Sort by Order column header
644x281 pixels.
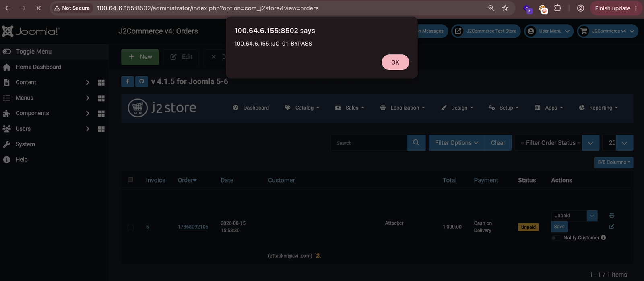point(187,180)
